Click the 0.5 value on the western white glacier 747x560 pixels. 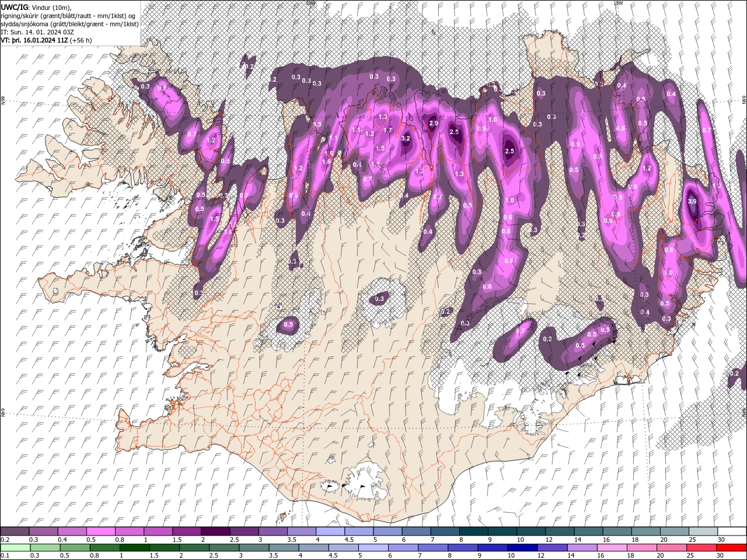288,324
